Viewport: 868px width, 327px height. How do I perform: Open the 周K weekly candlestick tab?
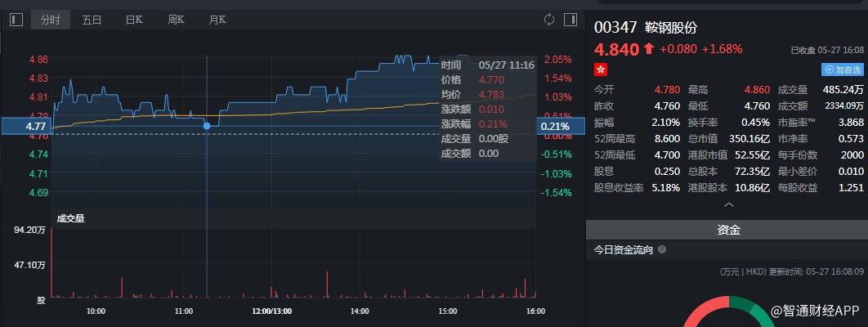175,20
